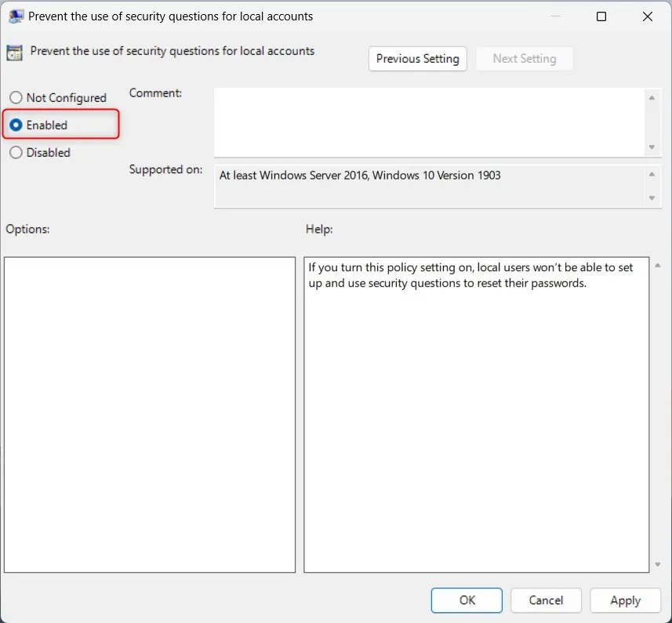
Task: Click the Apply button
Action: click(625, 600)
